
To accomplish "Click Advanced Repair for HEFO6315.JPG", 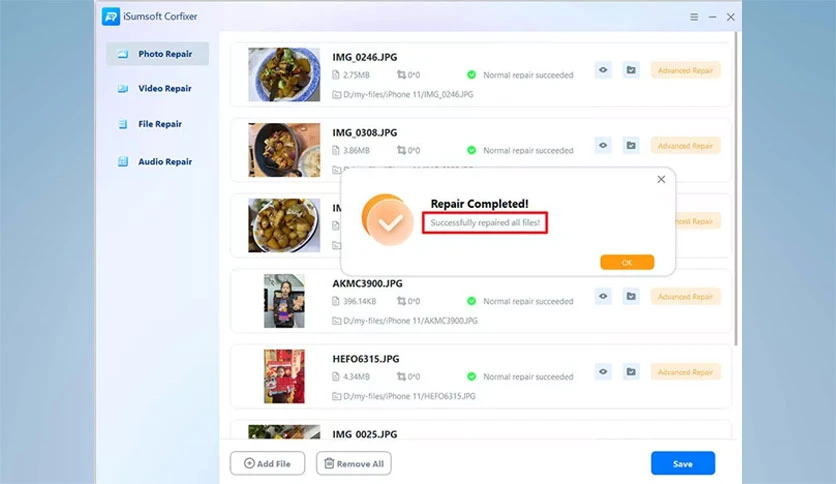I will point(685,372).
